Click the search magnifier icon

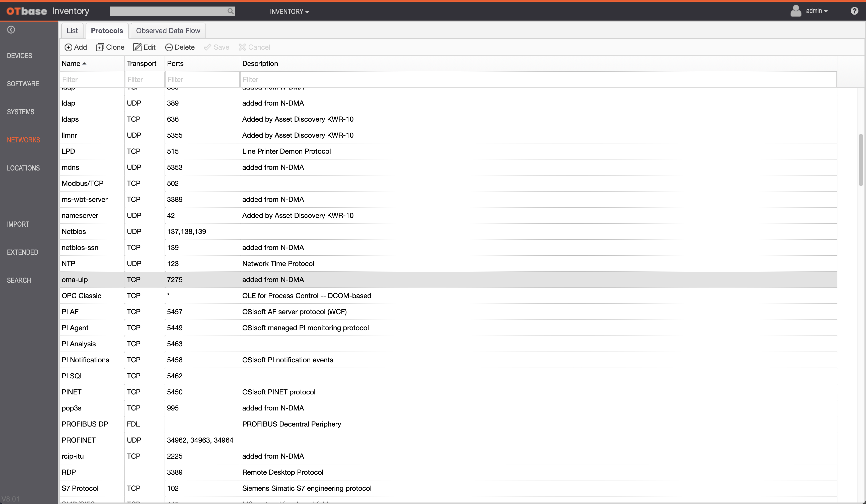(230, 11)
